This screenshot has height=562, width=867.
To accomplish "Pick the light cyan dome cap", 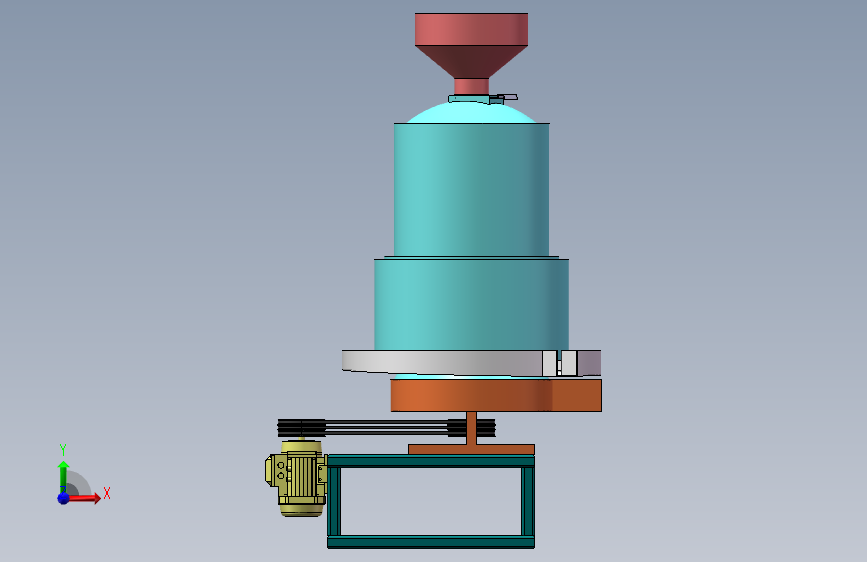I will [x=471, y=113].
